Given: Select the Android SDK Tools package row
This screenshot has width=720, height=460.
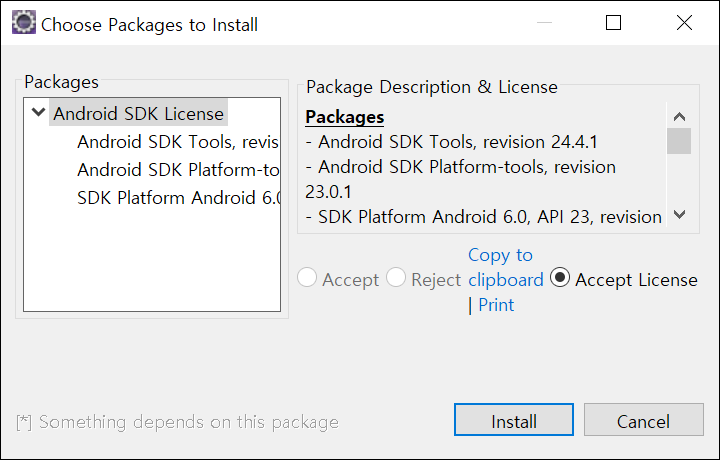Looking at the screenshot, I should (178, 142).
